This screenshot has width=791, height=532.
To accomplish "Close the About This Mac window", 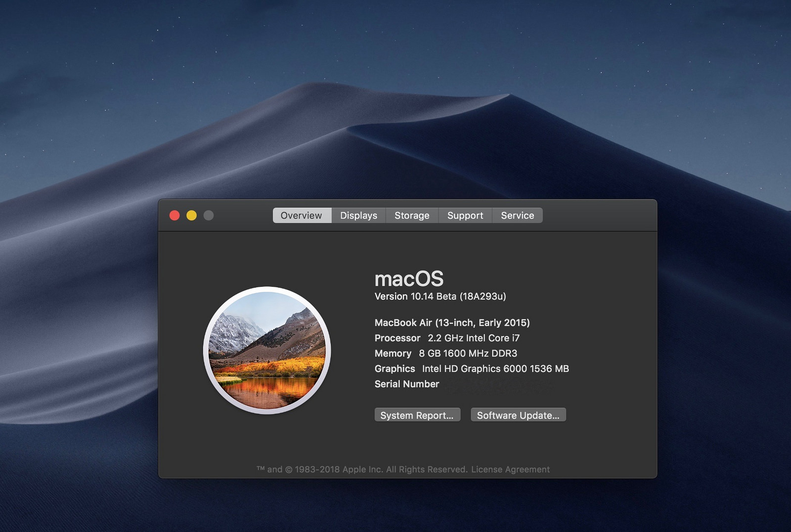I will (x=175, y=216).
